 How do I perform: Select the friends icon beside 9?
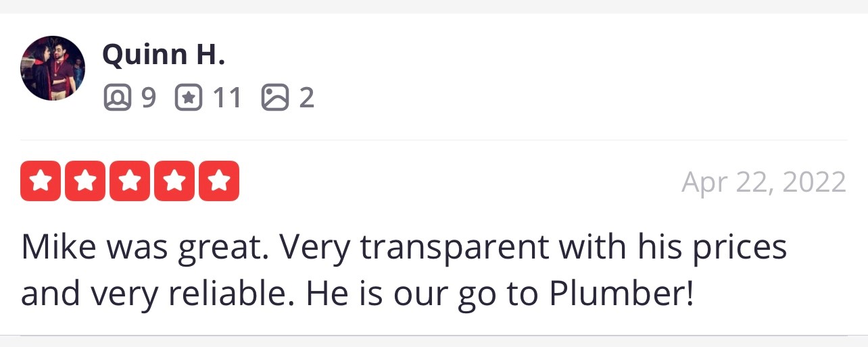pos(117,99)
